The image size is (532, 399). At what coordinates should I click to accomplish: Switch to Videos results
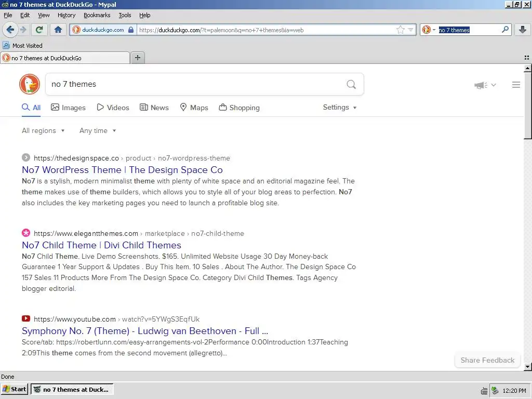(113, 108)
